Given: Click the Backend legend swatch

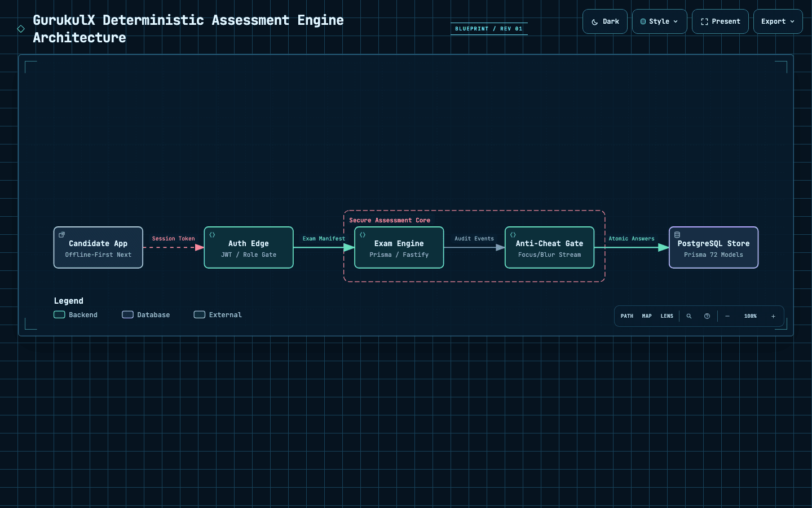Looking at the screenshot, I should 59,314.
